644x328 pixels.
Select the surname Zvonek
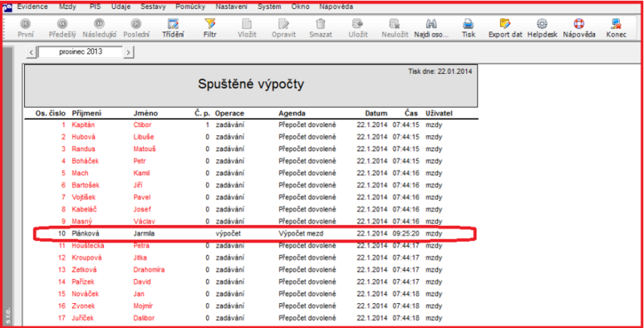pyautogui.click(x=84, y=305)
